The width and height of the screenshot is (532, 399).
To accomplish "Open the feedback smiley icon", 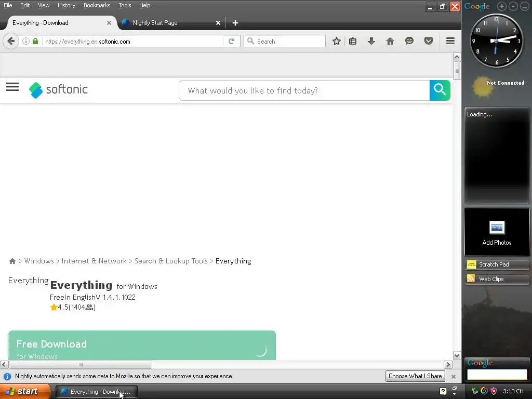I will (x=409, y=42).
